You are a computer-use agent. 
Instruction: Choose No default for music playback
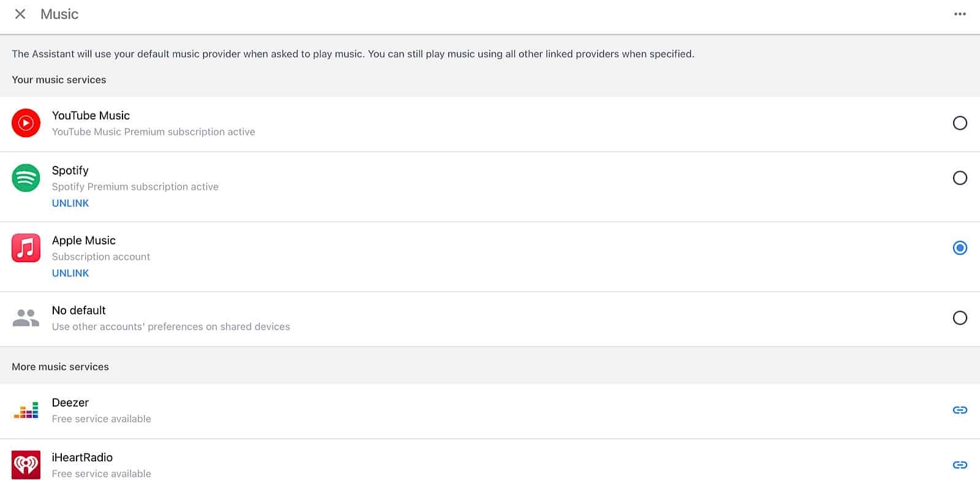[960, 317]
